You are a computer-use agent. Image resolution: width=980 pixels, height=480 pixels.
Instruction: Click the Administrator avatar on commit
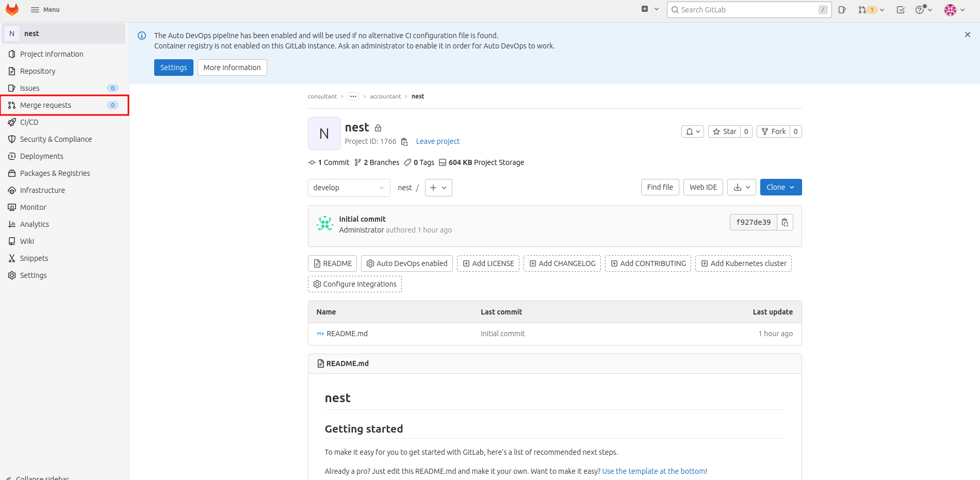(x=325, y=224)
